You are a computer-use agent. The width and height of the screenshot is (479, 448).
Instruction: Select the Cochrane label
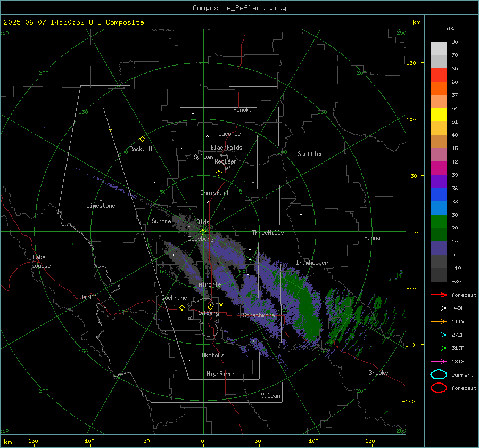point(174,298)
